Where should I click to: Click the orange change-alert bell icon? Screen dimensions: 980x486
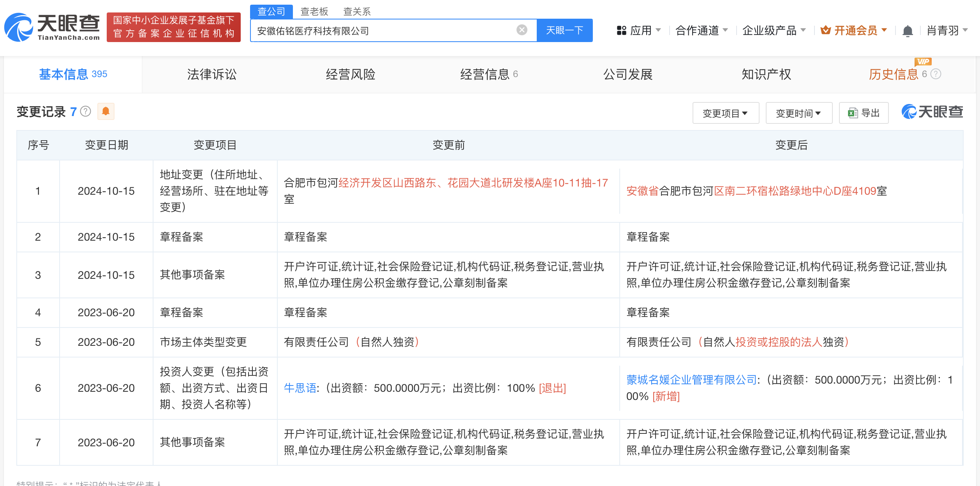(106, 111)
